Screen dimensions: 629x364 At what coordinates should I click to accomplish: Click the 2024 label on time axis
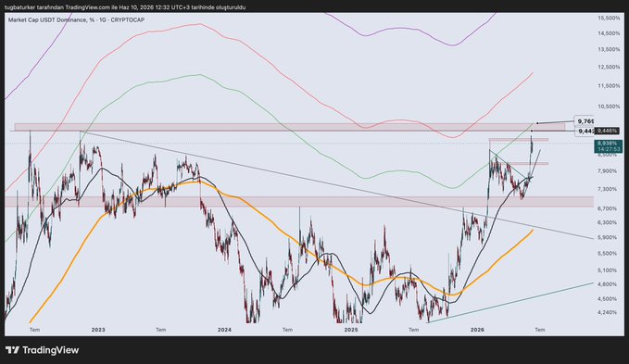[224, 330]
